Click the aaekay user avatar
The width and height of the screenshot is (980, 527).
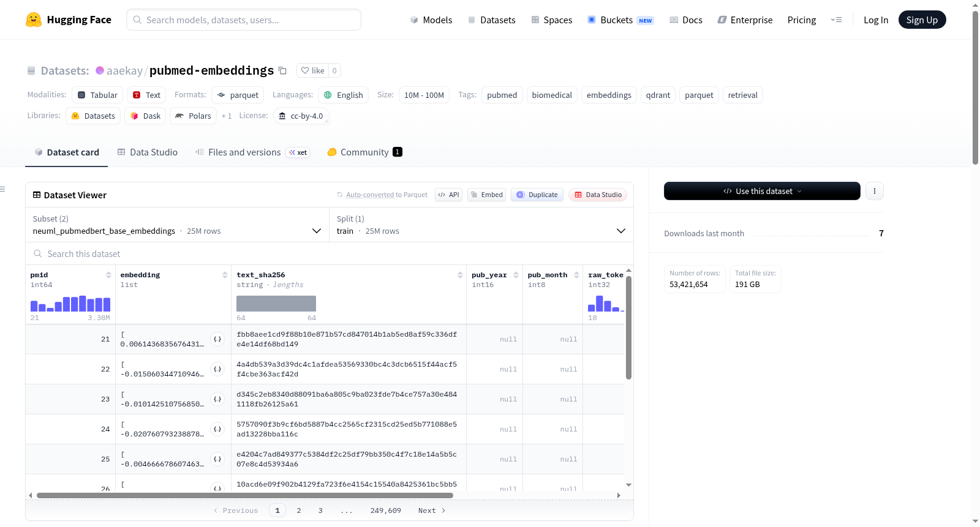pyautogui.click(x=100, y=70)
